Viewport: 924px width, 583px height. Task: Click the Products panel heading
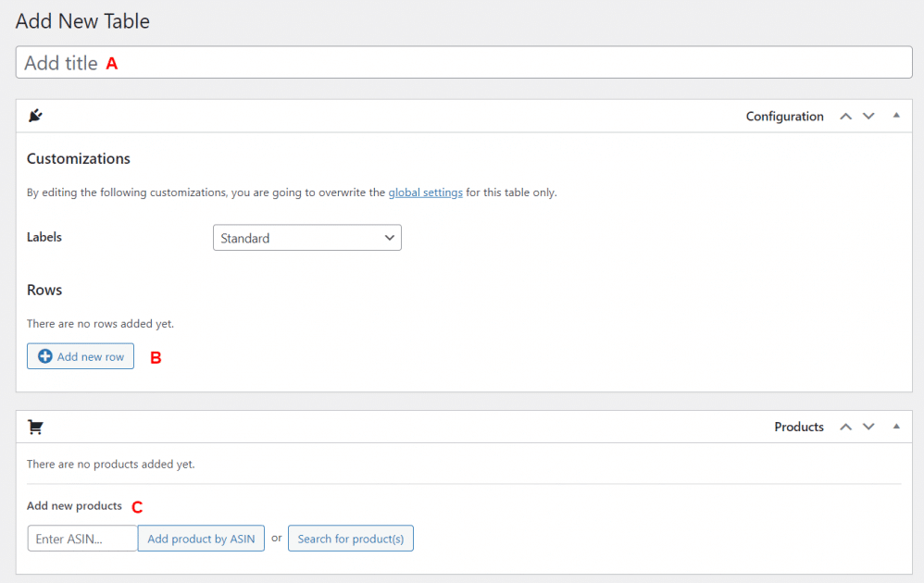pos(798,427)
